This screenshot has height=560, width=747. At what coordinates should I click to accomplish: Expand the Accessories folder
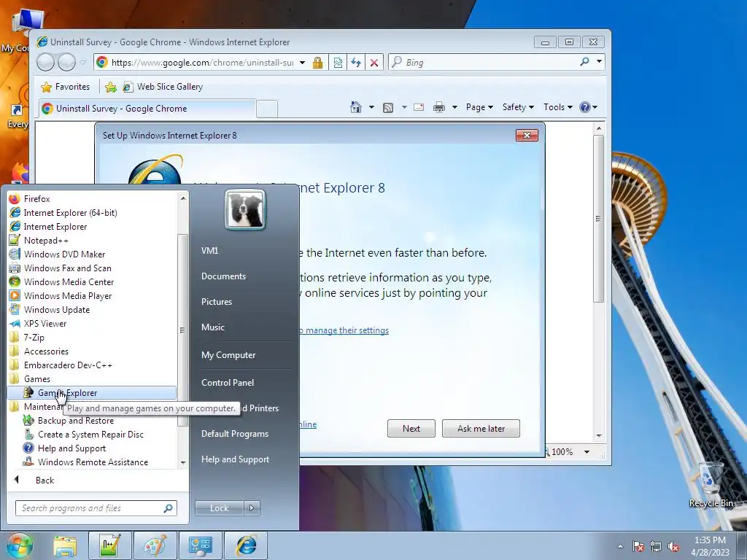(x=46, y=351)
